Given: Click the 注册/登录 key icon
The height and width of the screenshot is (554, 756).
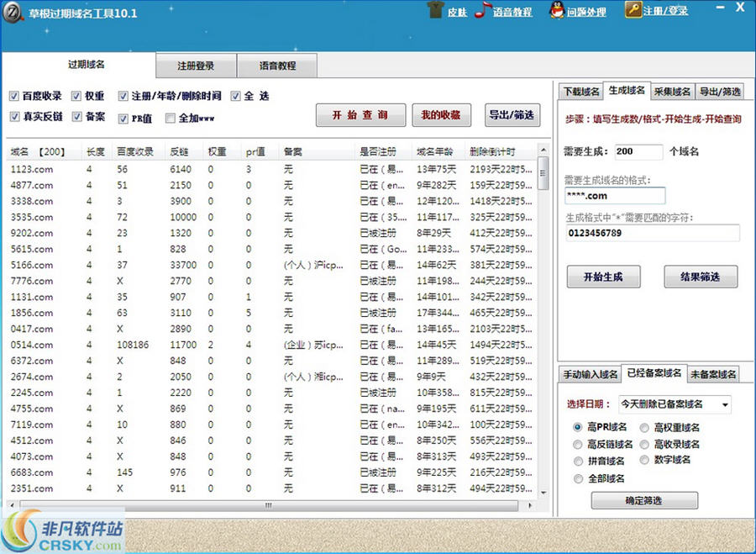Looking at the screenshot, I should tap(633, 9).
